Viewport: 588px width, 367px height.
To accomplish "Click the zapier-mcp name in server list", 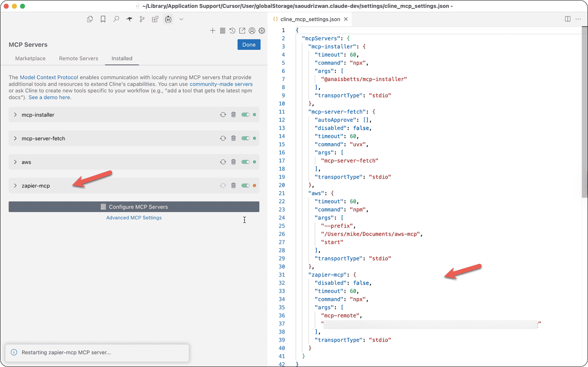I will (36, 186).
